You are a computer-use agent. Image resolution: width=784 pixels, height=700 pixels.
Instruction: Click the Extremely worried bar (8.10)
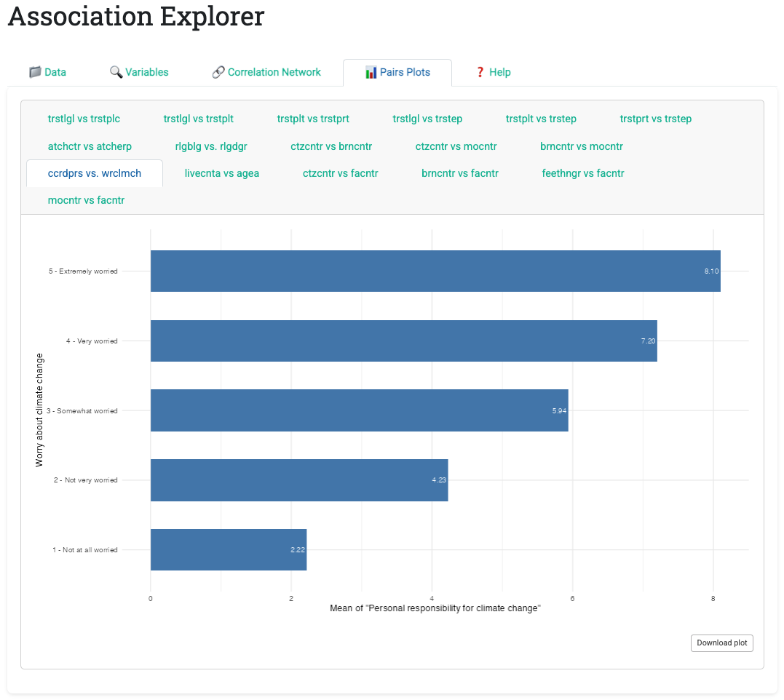(x=435, y=271)
